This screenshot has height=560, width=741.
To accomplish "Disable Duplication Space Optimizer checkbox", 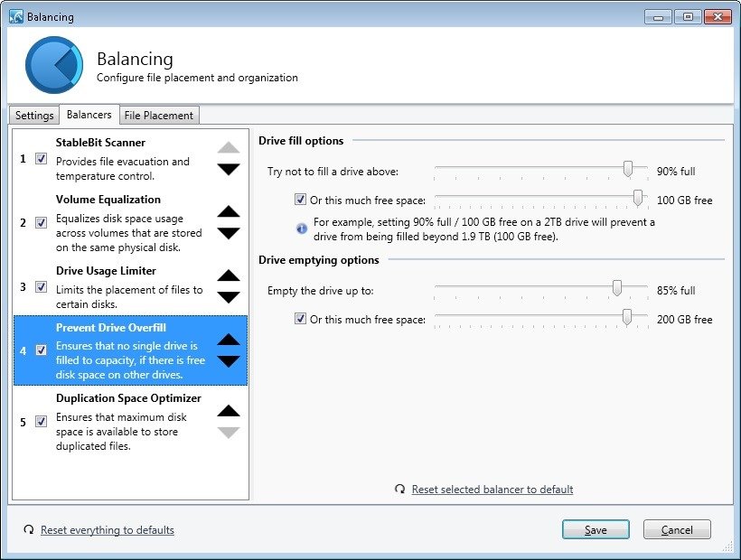I will [x=41, y=421].
